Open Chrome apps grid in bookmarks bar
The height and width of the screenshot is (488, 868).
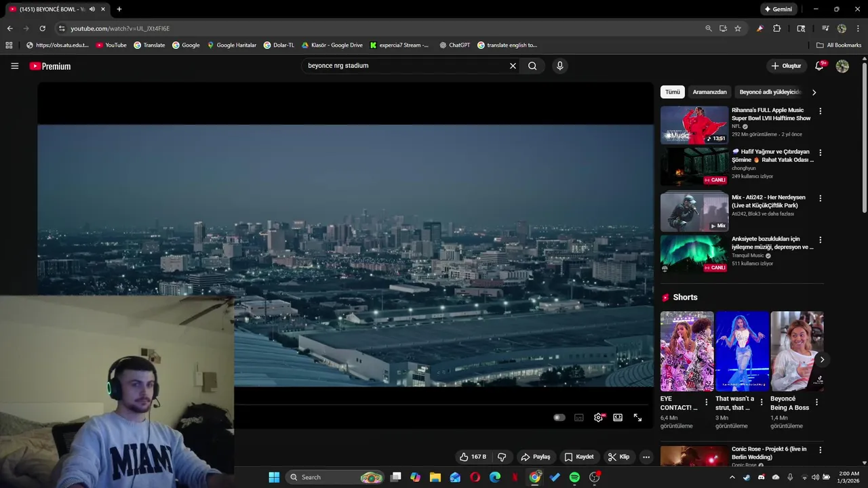click(9, 45)
